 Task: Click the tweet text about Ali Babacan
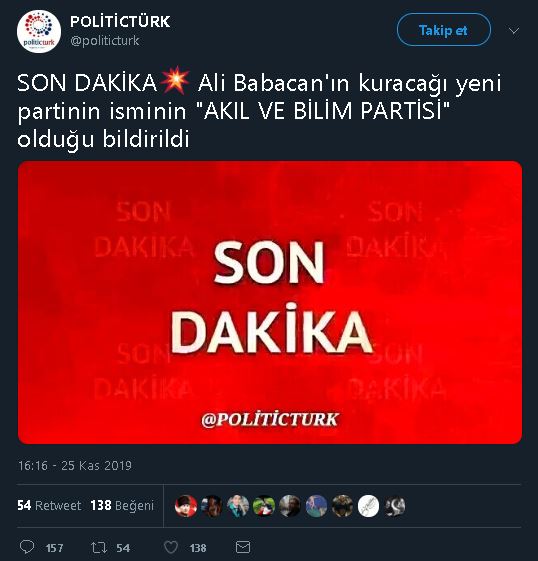[259, 111]
